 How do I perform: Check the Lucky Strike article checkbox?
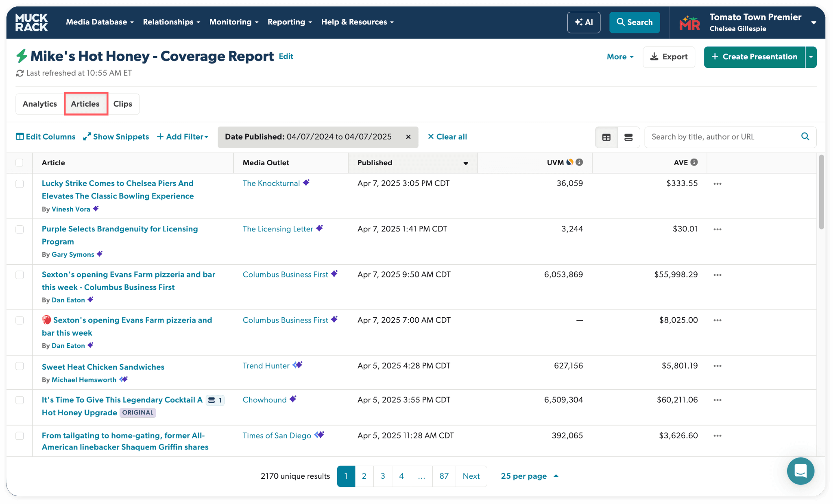tap(20, 184)
